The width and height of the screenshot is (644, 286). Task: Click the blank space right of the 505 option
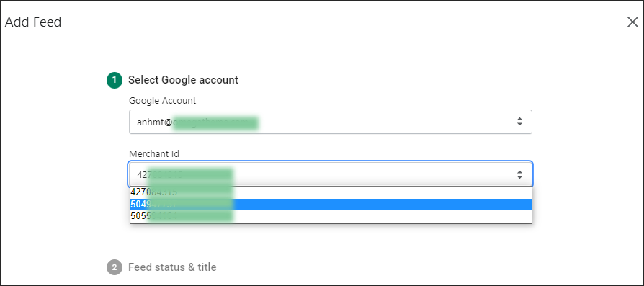[382, 216]
